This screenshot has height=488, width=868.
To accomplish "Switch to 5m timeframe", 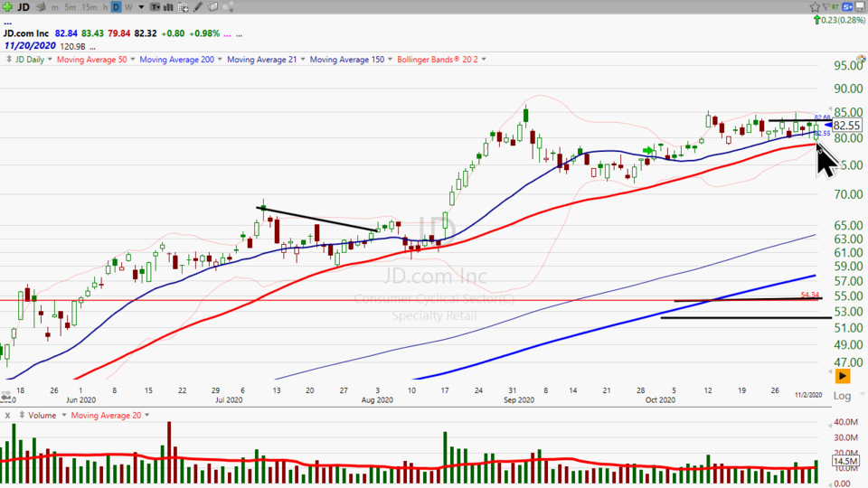I will point(71,8).
